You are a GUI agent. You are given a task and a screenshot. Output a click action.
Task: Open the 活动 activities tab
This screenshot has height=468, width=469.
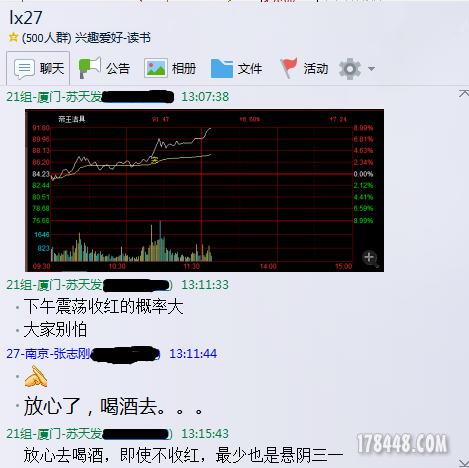coord(304,68)
